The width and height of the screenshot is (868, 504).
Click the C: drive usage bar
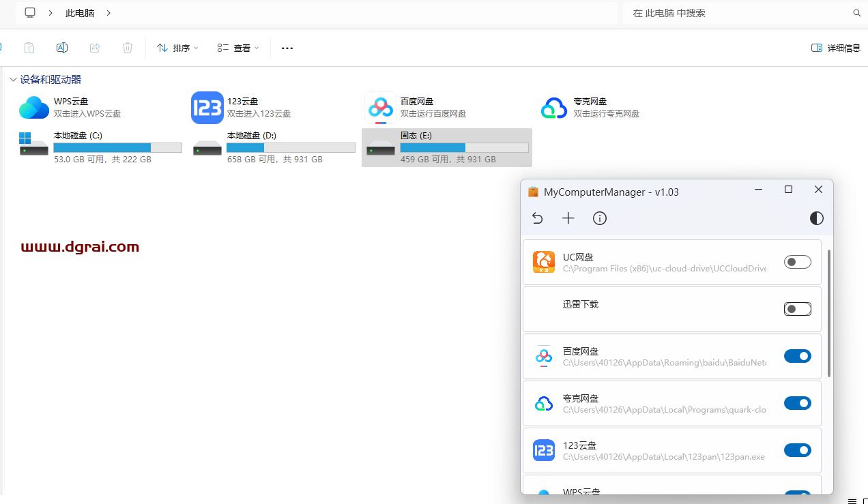(118, 147)
